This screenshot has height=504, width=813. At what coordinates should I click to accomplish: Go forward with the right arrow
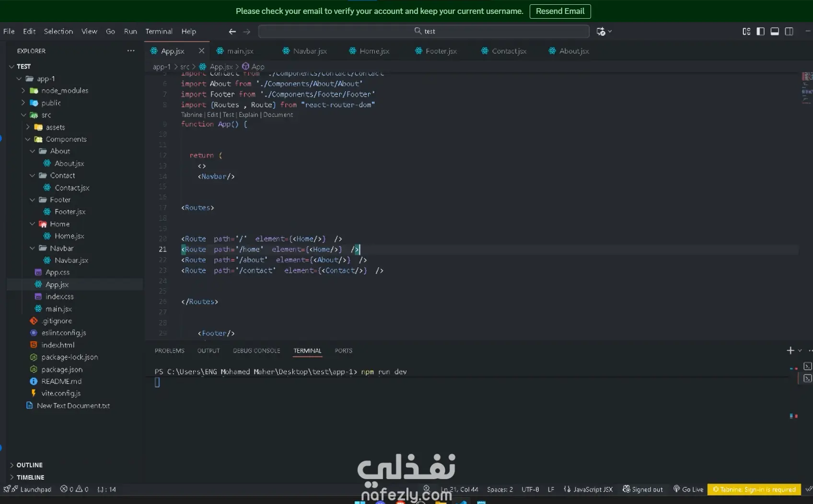(x=246, y=31)
